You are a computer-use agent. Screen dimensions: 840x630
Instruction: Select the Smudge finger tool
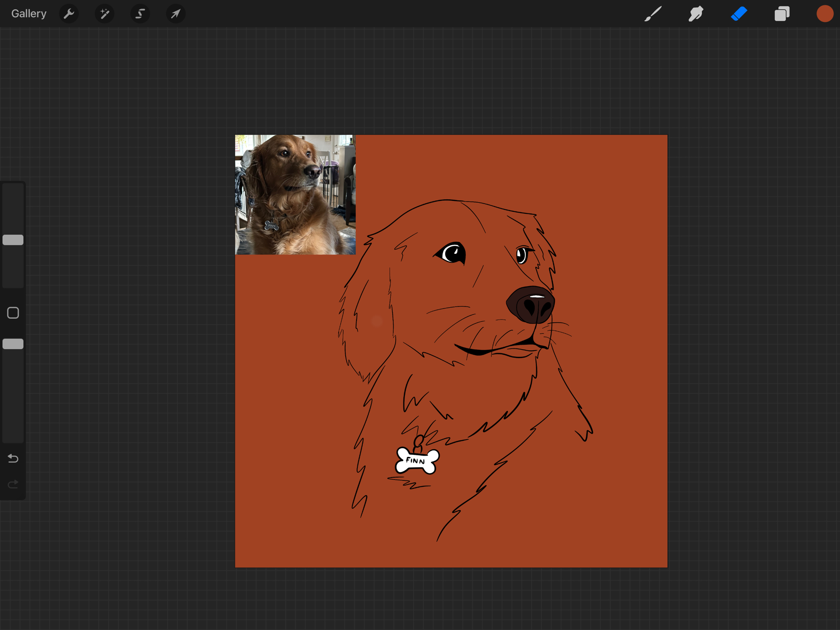click(696, 14)
